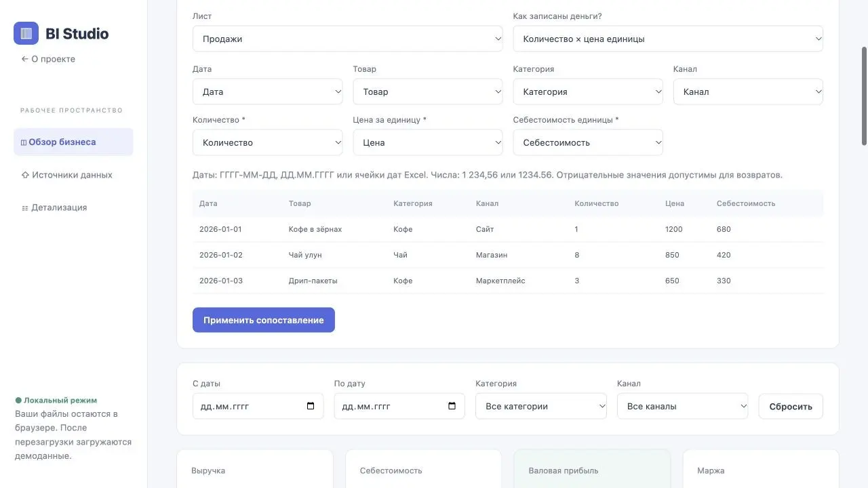The height and width of the screenshot is (488, 868).
Task: Open the 'Товар' column mapping dropdown
Action: click(428, 91)
